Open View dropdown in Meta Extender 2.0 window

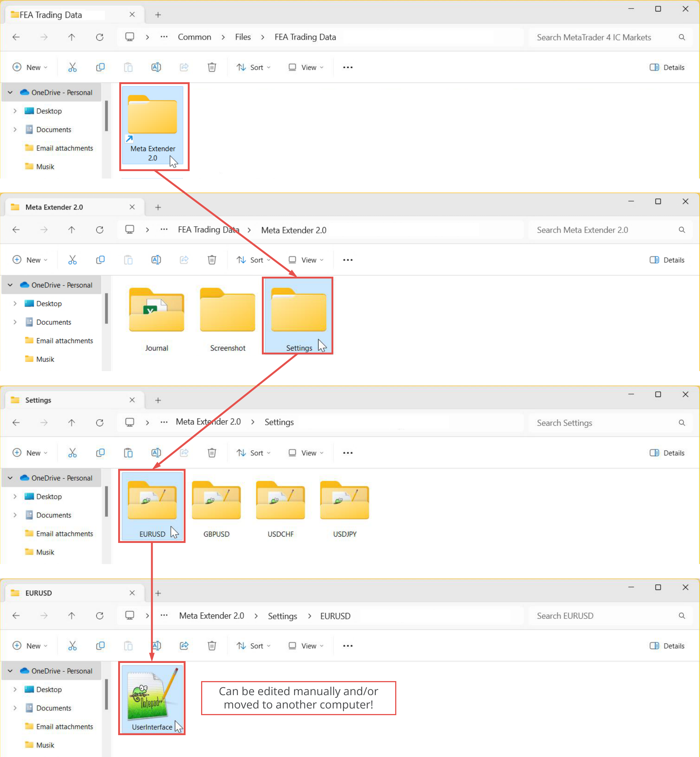(x=306, y=260)
